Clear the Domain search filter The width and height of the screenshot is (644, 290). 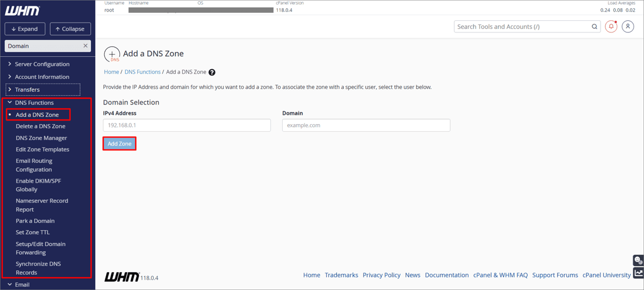tap(85, 46)
